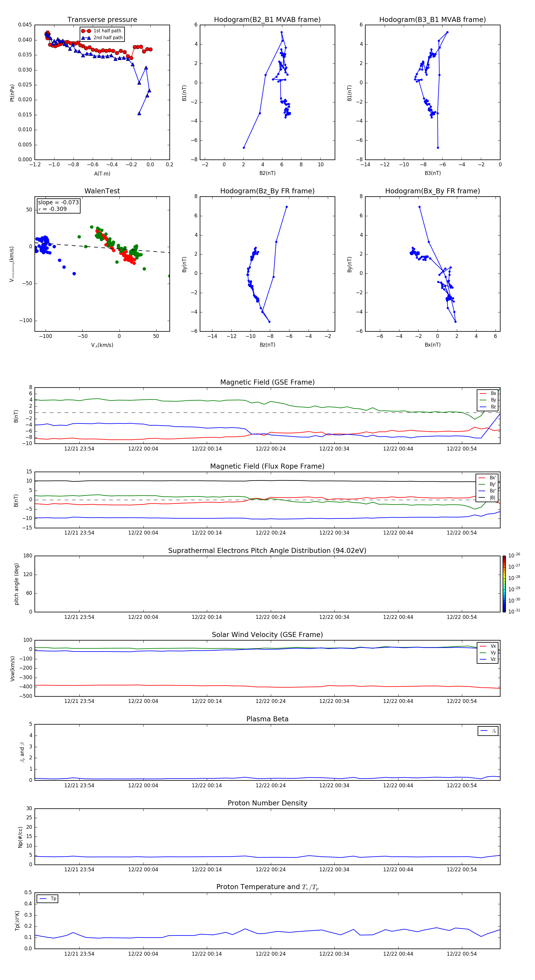Screen dimensions: 535x980
Task: Click the 'β_p and β' y-axis label
Action: pos(22,752)
